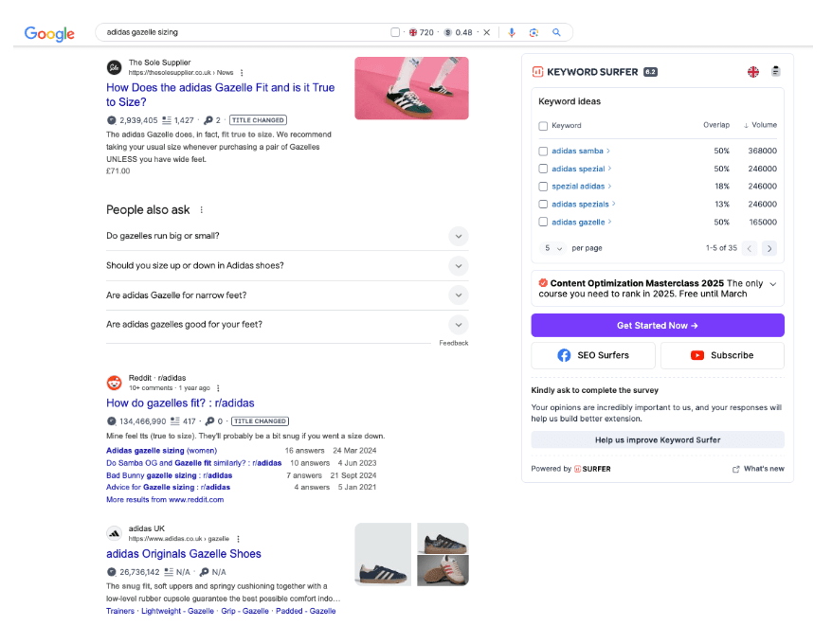Click the search magnifier icon
The height and width of the screenshot is (644, 832).
[556, 32]
